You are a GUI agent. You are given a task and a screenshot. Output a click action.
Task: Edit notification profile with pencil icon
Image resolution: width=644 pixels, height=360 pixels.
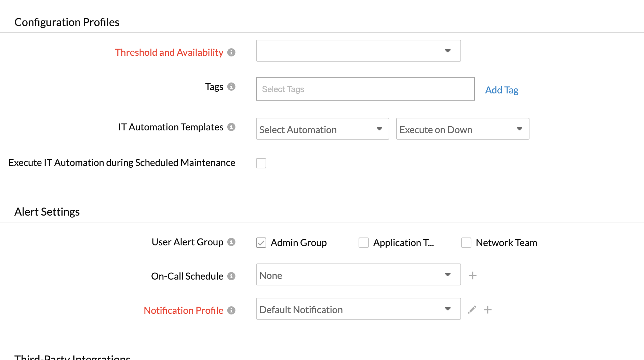tap(472, 310)
